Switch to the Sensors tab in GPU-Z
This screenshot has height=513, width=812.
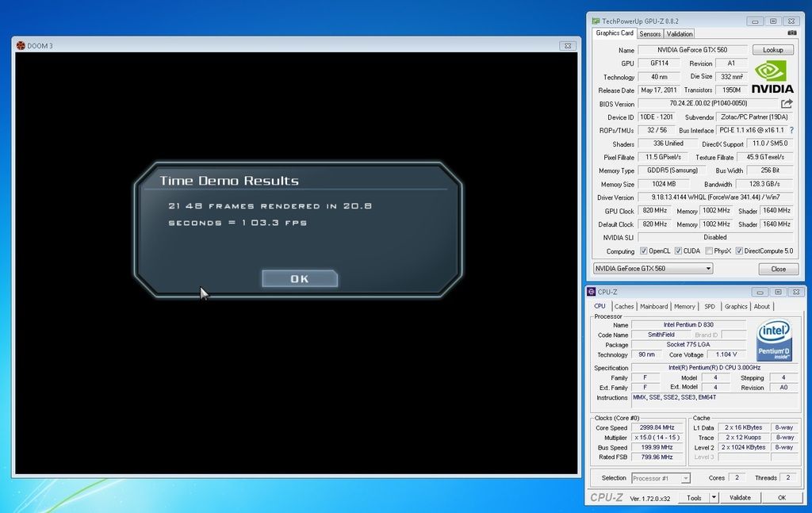[x=650, y=34]
